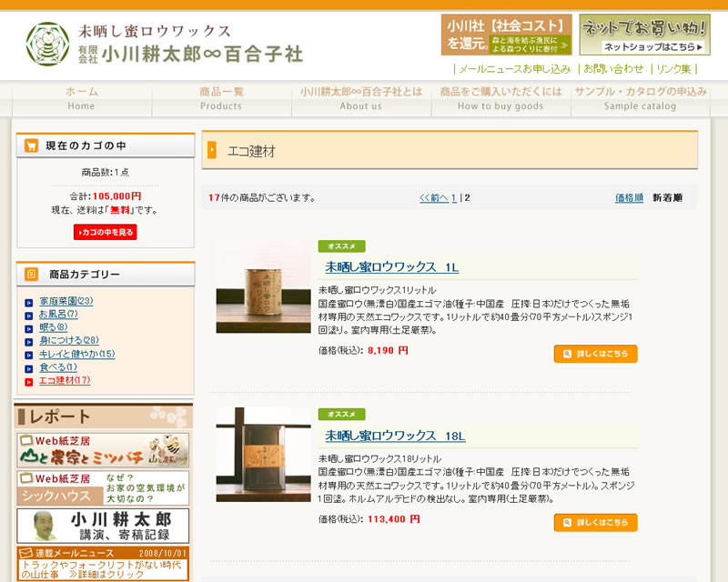
Task: Open the Home navigation tab
Action: pyautogui.click(x=82, y=99)
